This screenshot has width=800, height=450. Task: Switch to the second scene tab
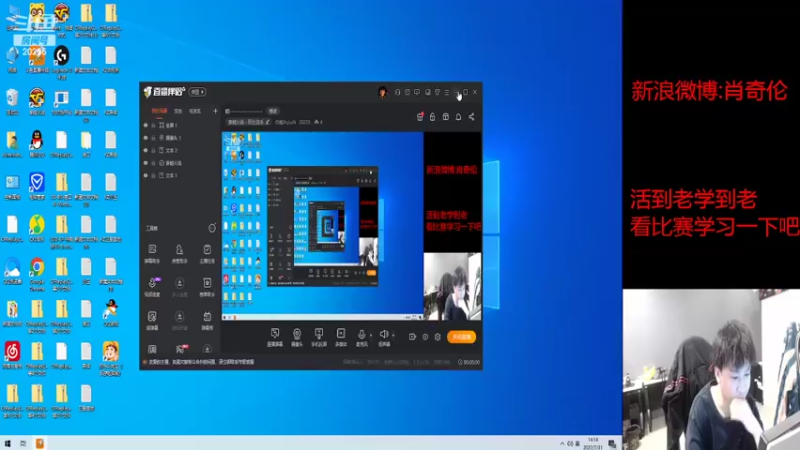coord(178,111)
